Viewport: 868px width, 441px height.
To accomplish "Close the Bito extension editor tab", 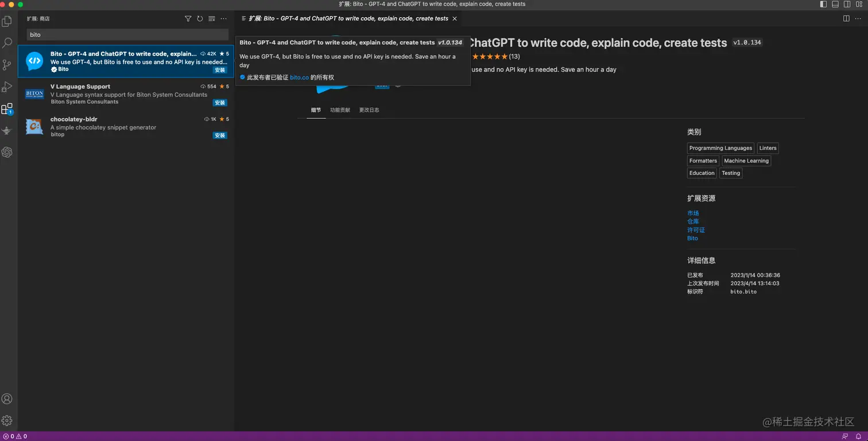I will [x=455, y=18].
